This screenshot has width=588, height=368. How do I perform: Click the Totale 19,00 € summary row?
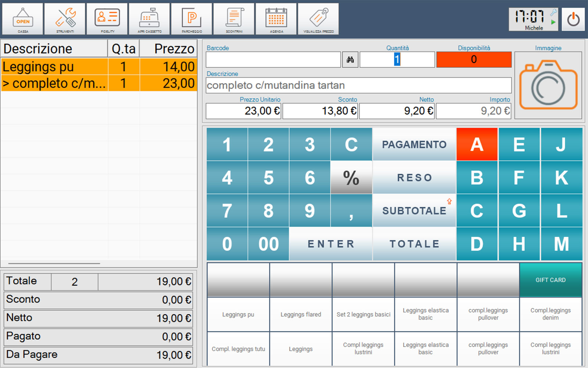click(98, 282)
